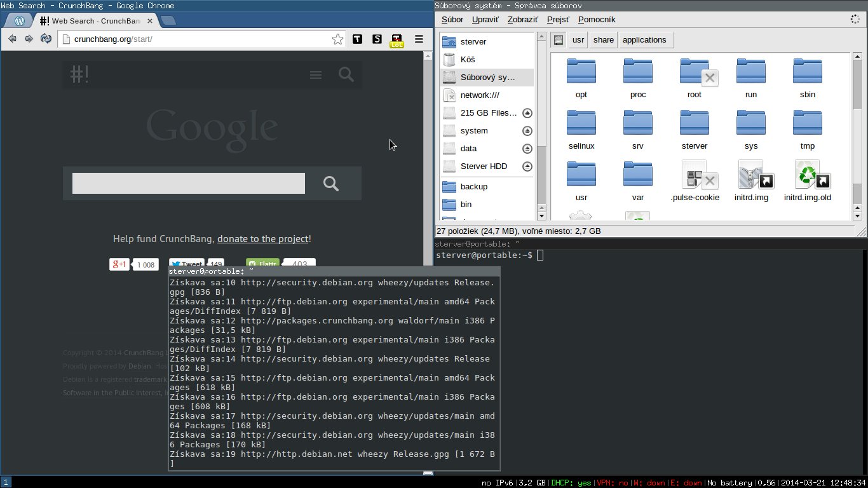Image resolution: width=868 pixels, height=488 pixels.
Task: Click the No battery status entry
Action: tap(728, 483)
